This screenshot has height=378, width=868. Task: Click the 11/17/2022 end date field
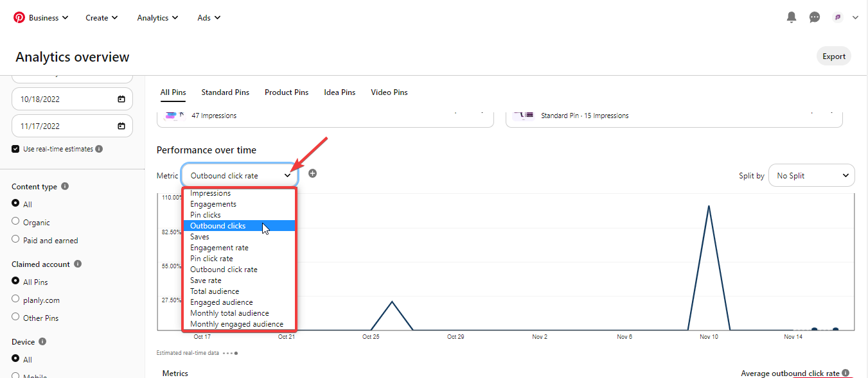pos(72,126)
